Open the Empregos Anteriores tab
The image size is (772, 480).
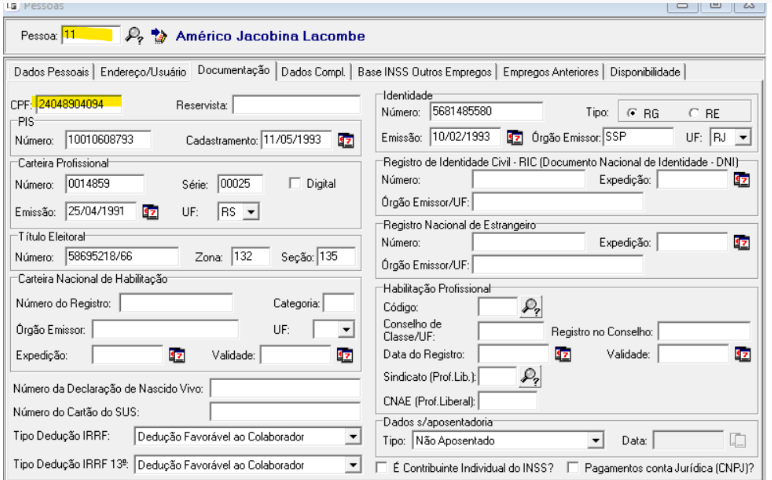coord(551,72)
